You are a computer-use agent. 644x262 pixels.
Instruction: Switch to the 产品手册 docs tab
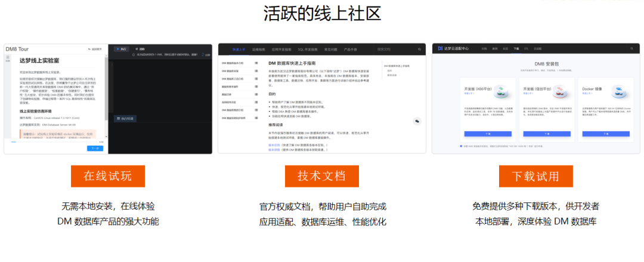(351, 49)
